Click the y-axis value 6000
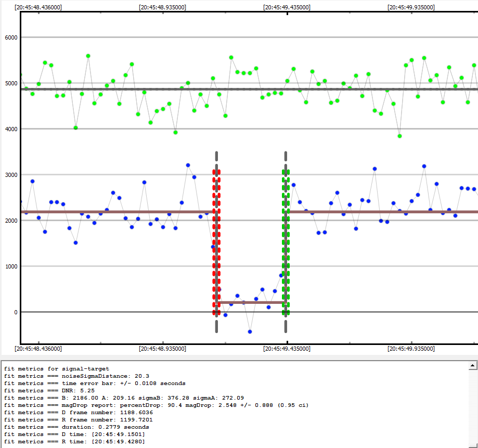The width and height of the screenshot is (478, 448). click(11, 37)
